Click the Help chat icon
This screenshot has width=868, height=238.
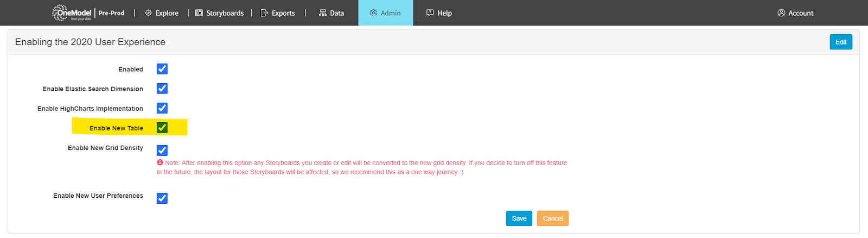tap(430, 13)
